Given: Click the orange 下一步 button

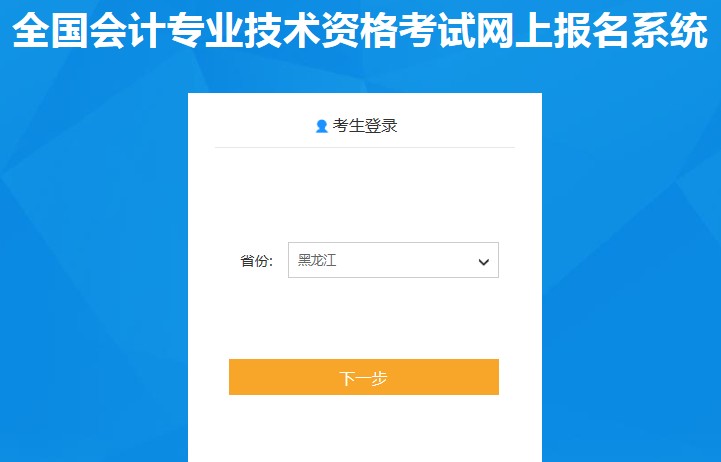Looking at the screenshot, I should pos(364,377).
